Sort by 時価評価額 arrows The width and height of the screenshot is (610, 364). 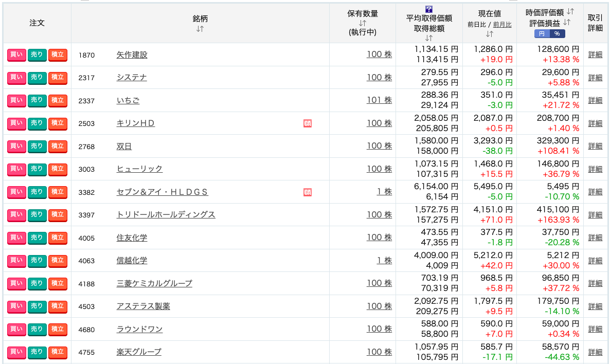570,12
